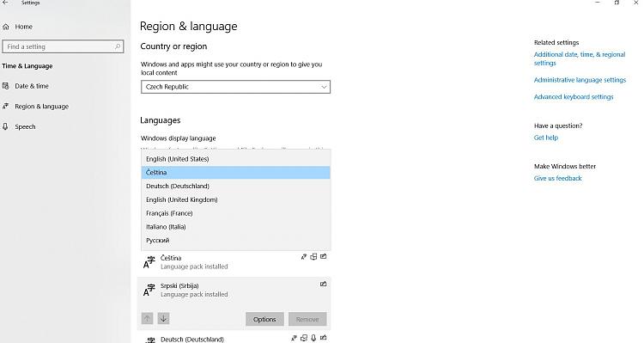Viewport: 644px width, 343px height.
Task: Click the Region & language sidebar icon
Action: (x=6, y=106)
